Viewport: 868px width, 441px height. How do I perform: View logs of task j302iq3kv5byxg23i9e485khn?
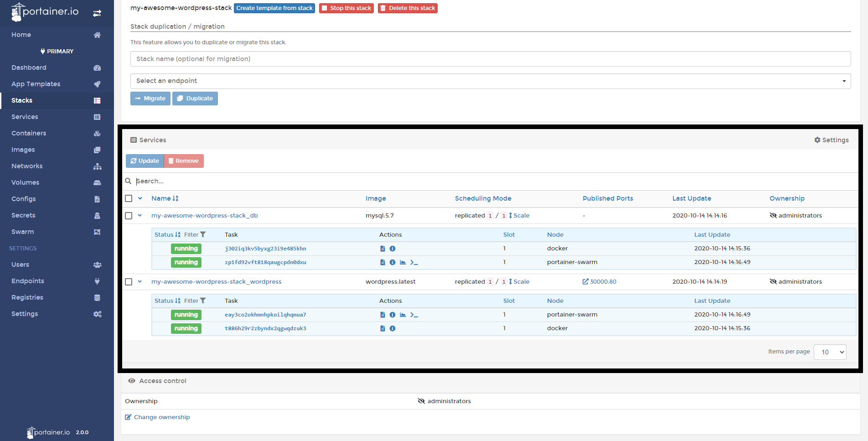(x=382, y=249)
